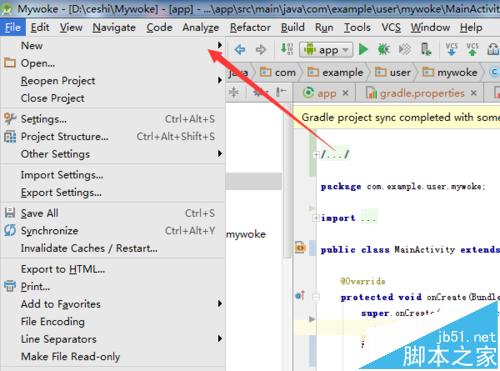Open the Analyze menu

tap(201, 27)
